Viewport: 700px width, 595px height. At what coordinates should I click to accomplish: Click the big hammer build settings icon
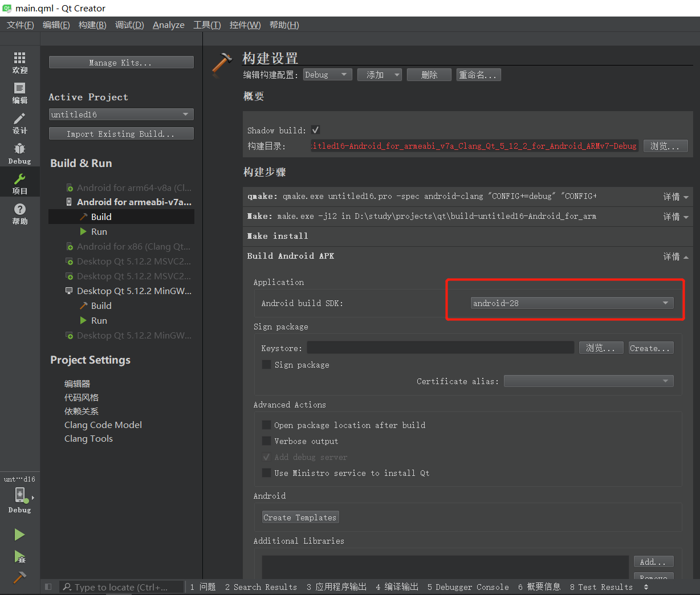[x=222, y=64]
